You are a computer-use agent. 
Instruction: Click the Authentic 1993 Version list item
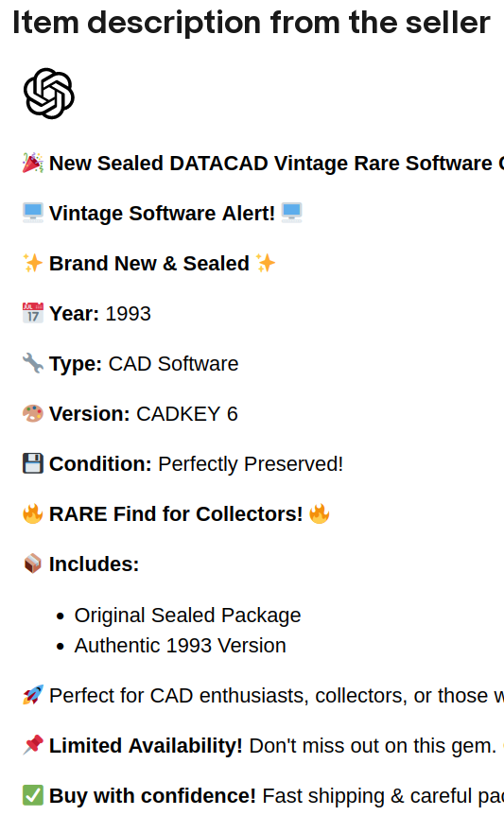180,646
